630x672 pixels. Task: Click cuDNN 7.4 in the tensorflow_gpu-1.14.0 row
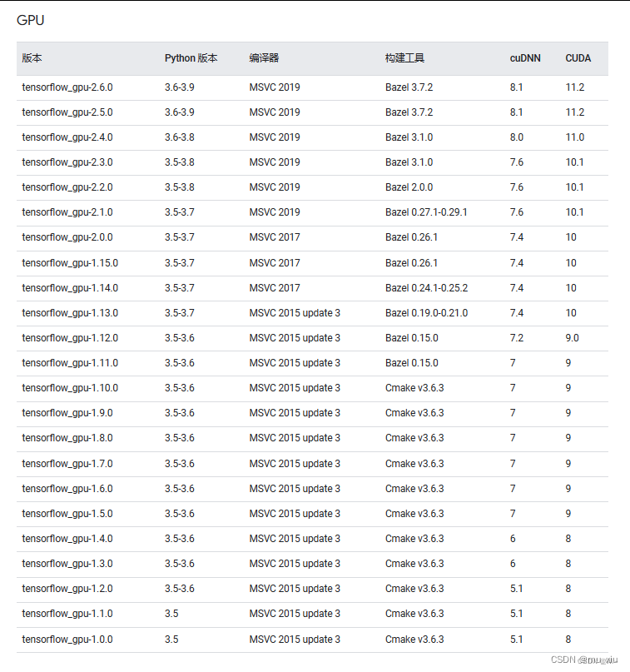pos(517,288)
